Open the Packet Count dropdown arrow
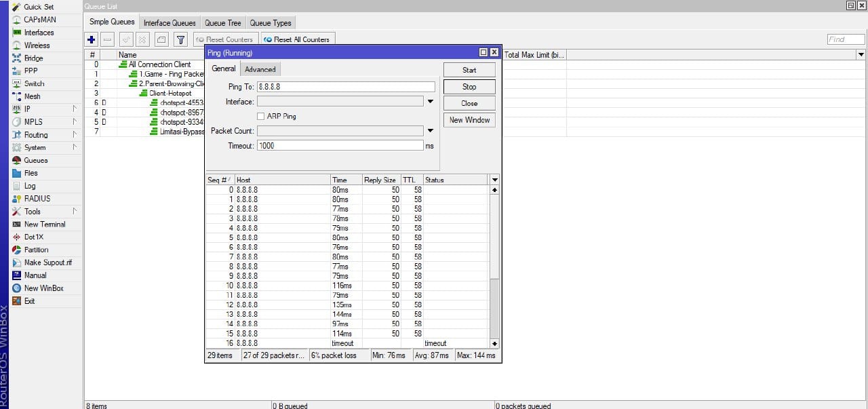The width and height of the screenshot is (868, 409). coord(430,131)
